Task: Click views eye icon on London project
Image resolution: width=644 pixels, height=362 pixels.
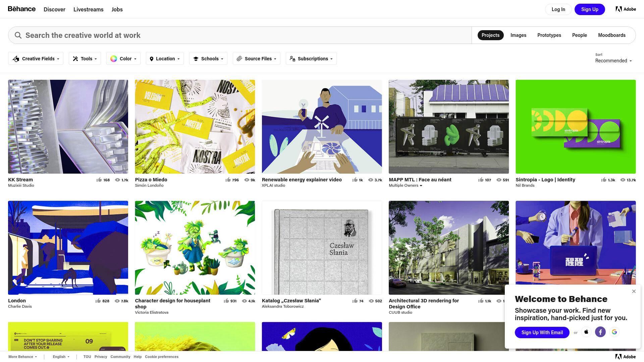Action: (x=117, y=301)
